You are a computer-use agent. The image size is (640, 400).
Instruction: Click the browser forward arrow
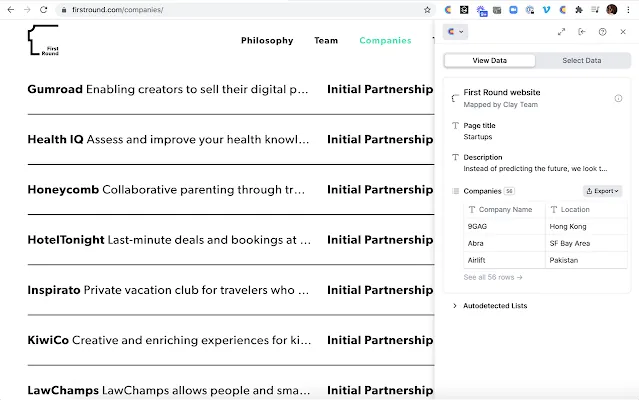tap(27, 10)
